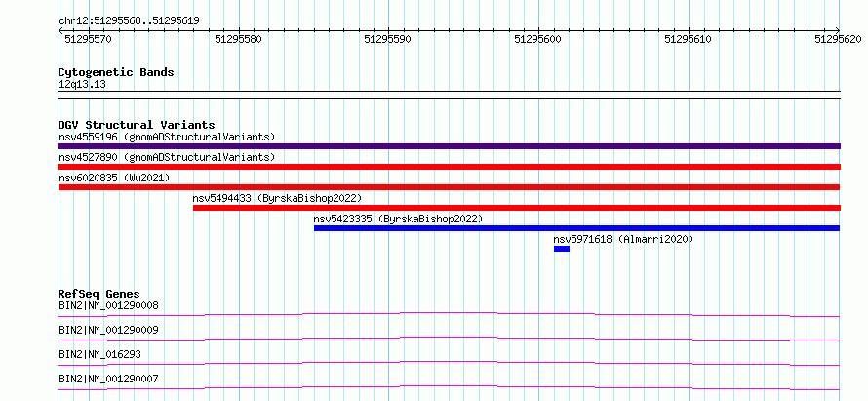Select the RefSeq Genes track title

tap(99, 294)
